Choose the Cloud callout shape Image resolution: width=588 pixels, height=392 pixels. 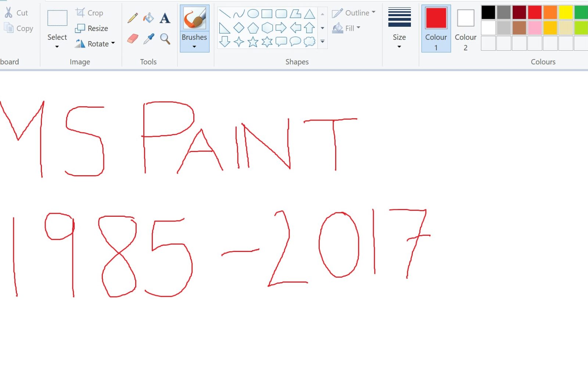pos(309,42)
